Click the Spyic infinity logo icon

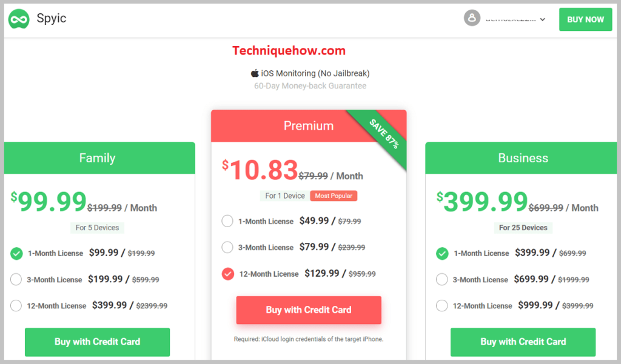coord(19,19)
